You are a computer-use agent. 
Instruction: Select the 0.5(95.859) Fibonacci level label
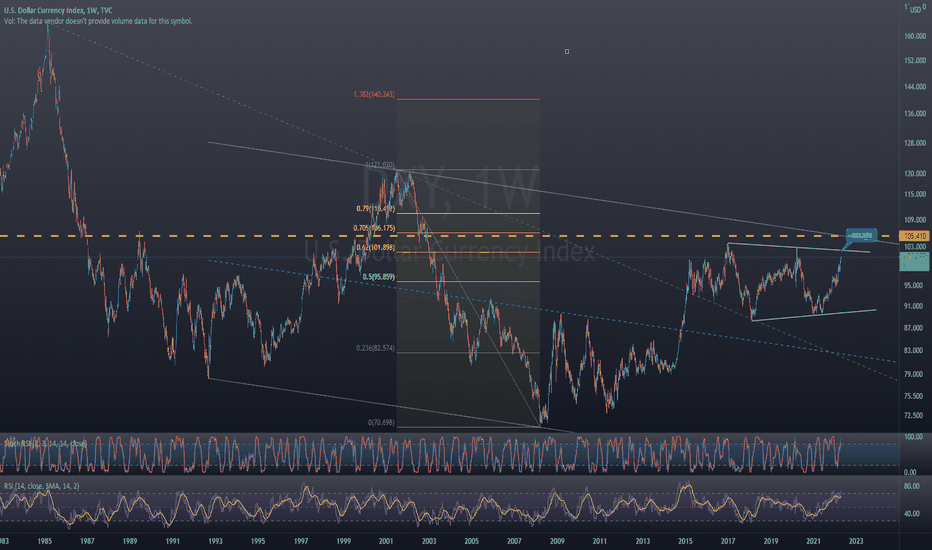379,277
